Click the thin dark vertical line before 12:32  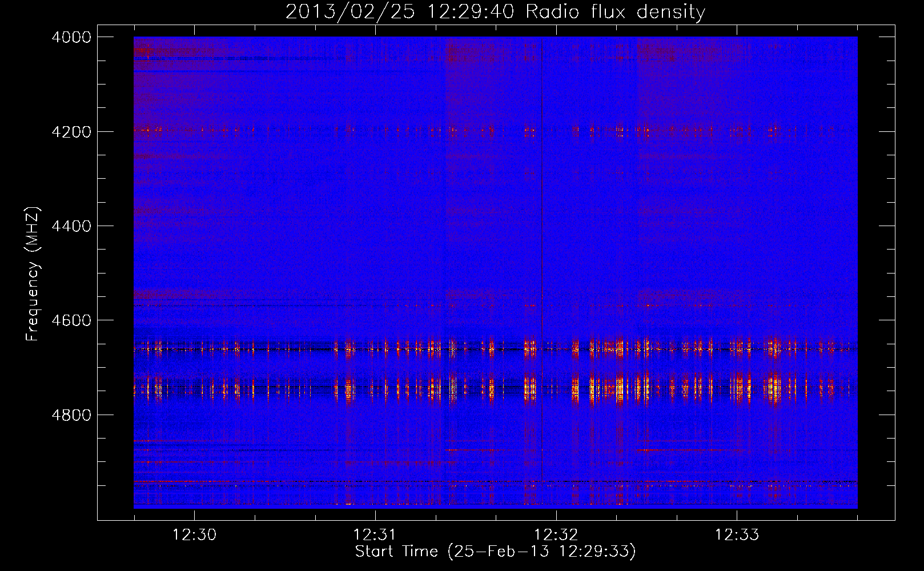pos(541,272)
